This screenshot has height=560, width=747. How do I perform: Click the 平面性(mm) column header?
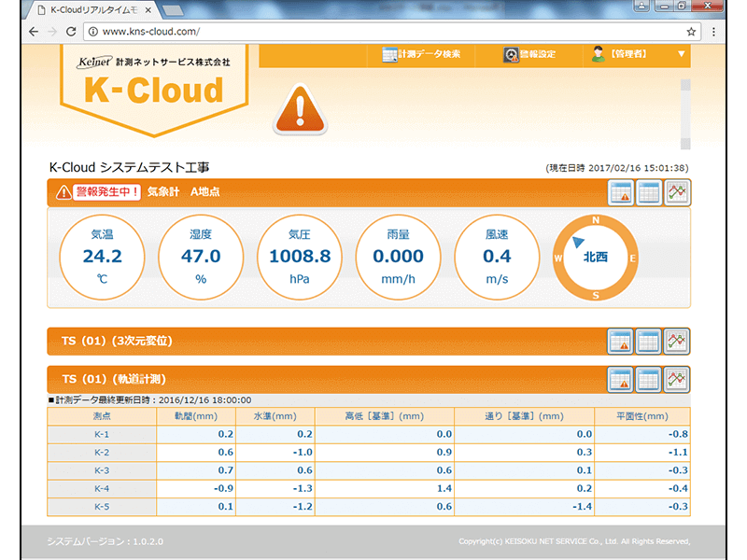[x=642, y=416]
